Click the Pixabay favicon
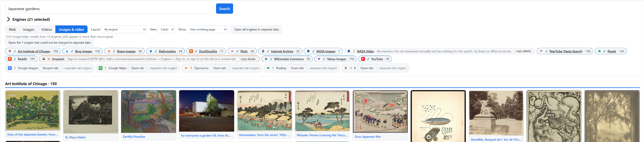Viewport: 644px width, 142px height. coord(268,68)
